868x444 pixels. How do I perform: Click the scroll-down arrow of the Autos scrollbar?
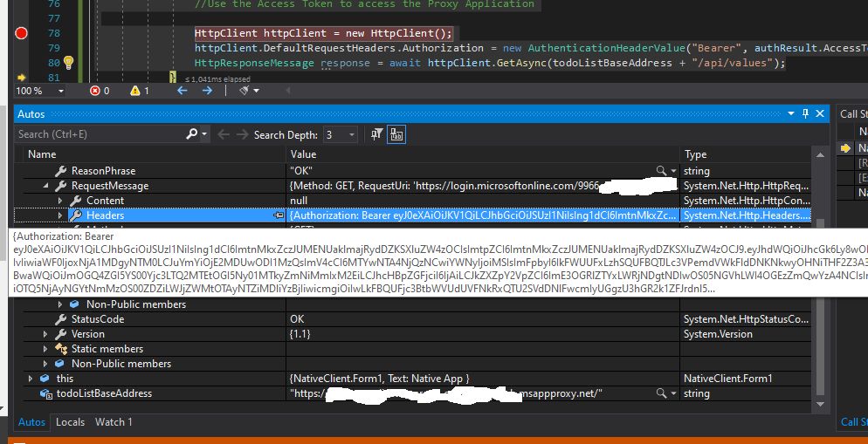[820, 404]
